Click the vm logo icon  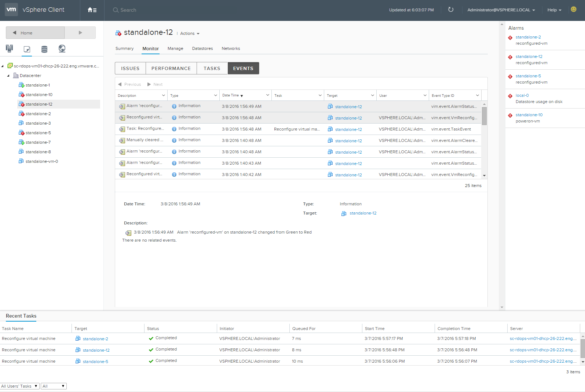coord(11,10)
